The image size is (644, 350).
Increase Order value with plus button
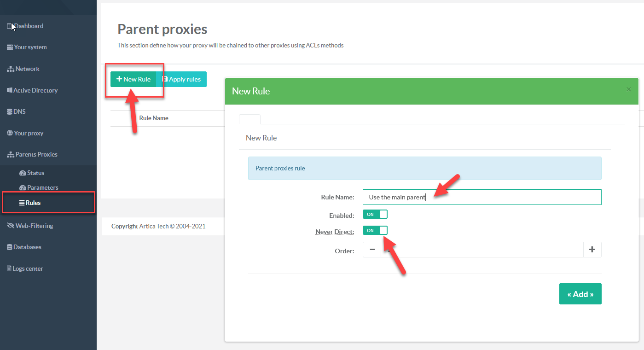pos(592,250)
